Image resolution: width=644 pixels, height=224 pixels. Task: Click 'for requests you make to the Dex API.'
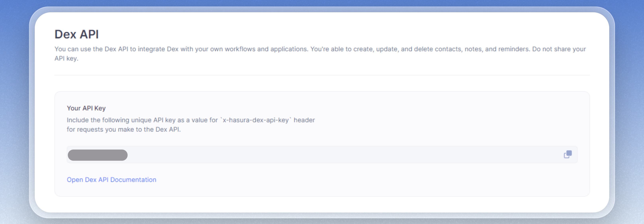pyautogui.click(x=124, y=130)
